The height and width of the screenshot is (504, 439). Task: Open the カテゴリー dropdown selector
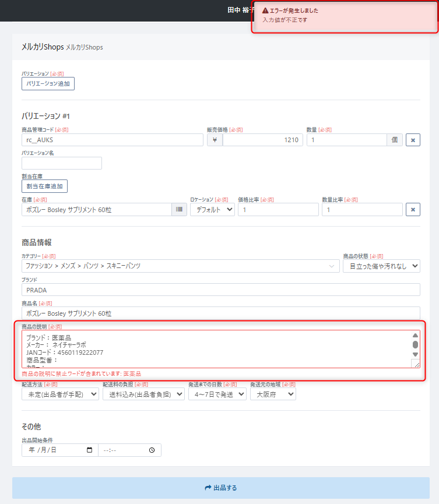(180, 266)
